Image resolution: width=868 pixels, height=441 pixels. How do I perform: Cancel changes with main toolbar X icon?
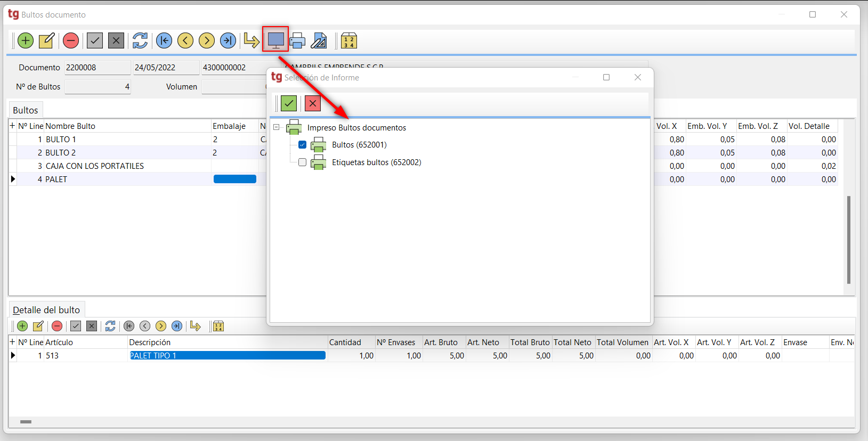pyautogui.click(x=116, y=40)
